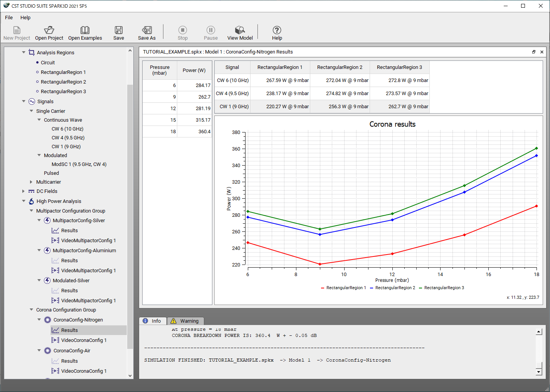Save the project with the Save icon
Viewport: 550px width, 392px height.
click(x=119, y=30)
